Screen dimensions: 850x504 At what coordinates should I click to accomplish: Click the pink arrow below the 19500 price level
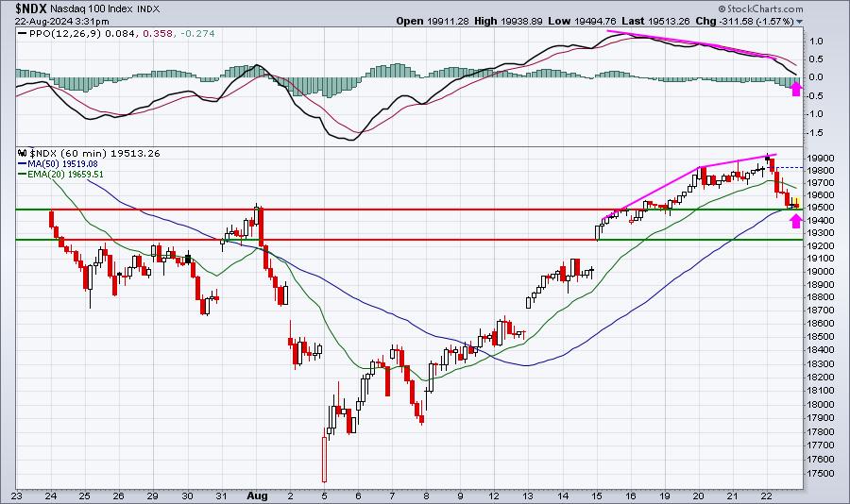(x=795, y=221)
